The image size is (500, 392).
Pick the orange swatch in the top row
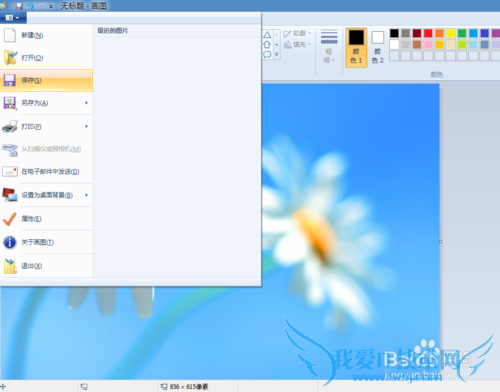tap(440, 33)
